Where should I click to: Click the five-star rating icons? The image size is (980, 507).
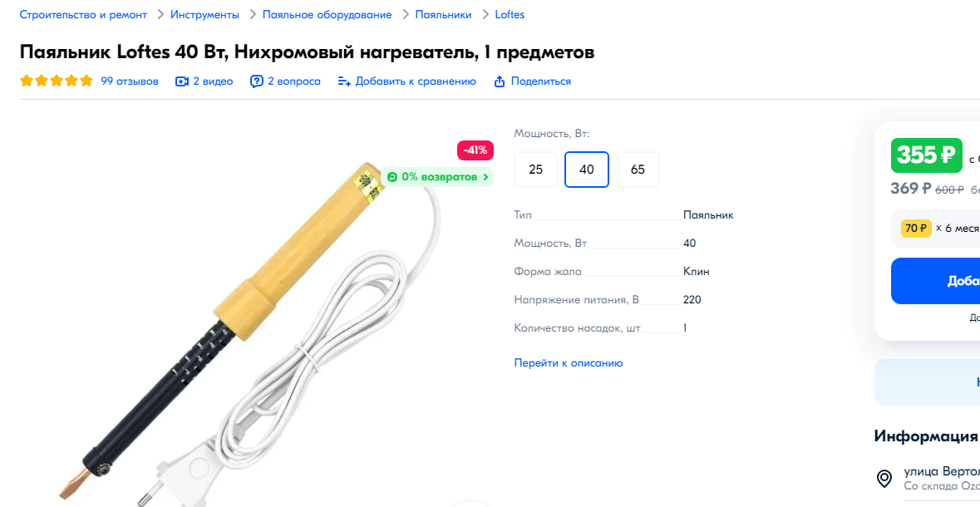point(57,81)
